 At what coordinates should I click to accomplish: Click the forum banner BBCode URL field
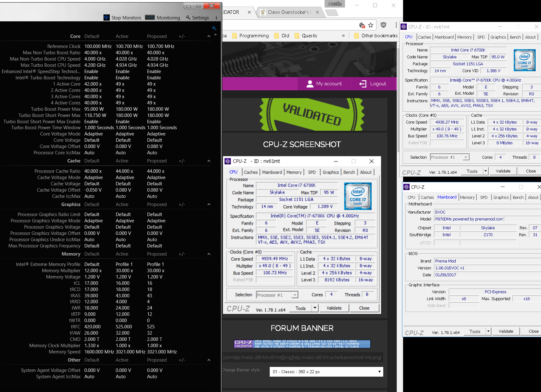[302, 358]
